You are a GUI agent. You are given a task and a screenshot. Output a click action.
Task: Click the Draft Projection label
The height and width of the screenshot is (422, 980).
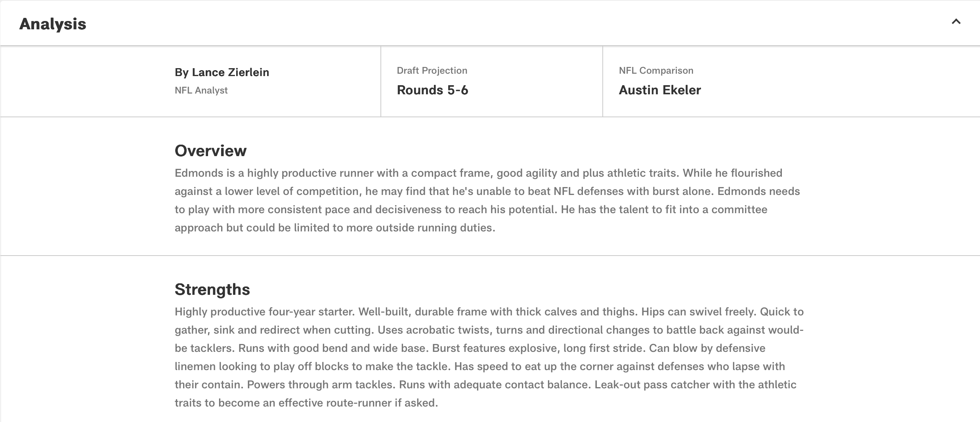click(432, 71)
